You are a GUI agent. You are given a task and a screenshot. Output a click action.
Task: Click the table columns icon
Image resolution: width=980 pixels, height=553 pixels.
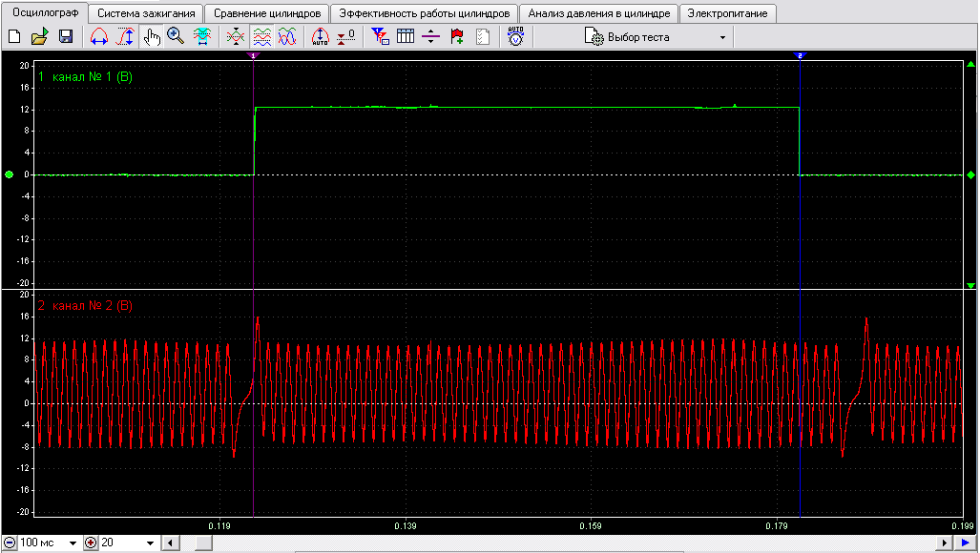tap(406, 36)
